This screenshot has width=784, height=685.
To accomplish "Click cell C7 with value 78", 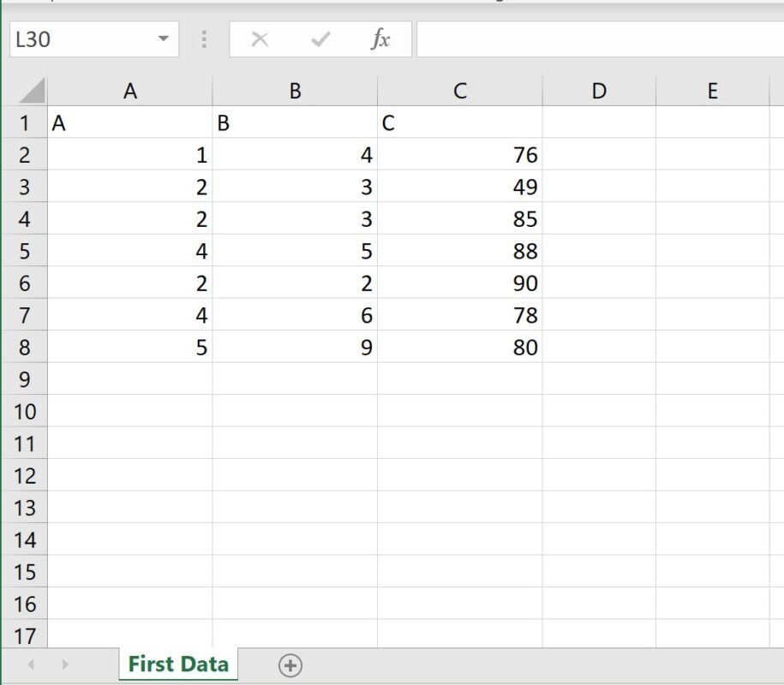I will tap(460, 315).
